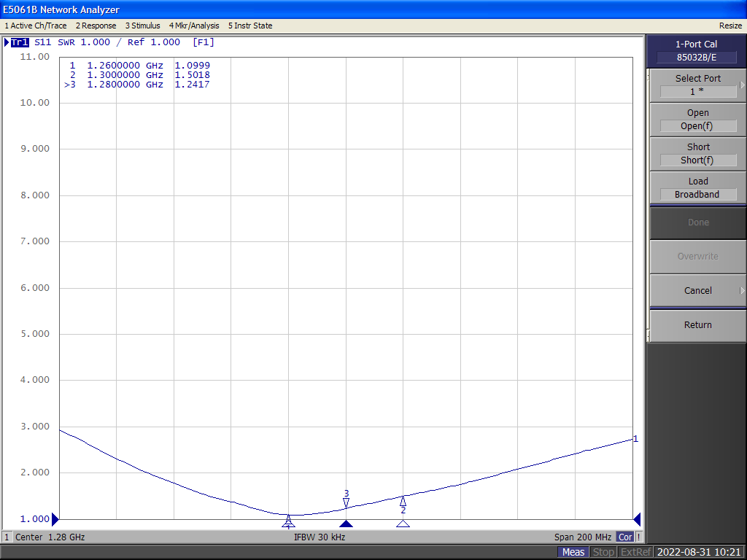Image resolution: width=747 pixels, height=560 pixels.
Task: Toggle the Stop status indicator
Action: tap(603, 552)
